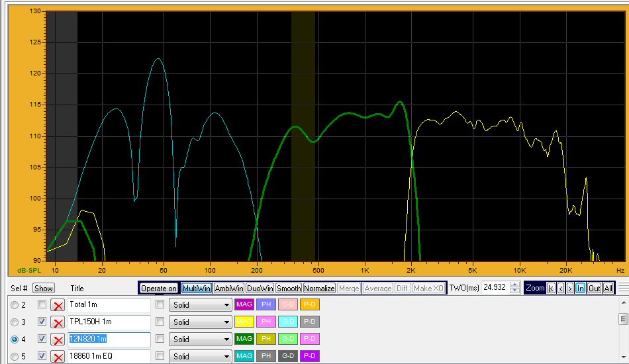Jump to zoom start with the |< button
The image size is (629, 364).
click(551, 289)
